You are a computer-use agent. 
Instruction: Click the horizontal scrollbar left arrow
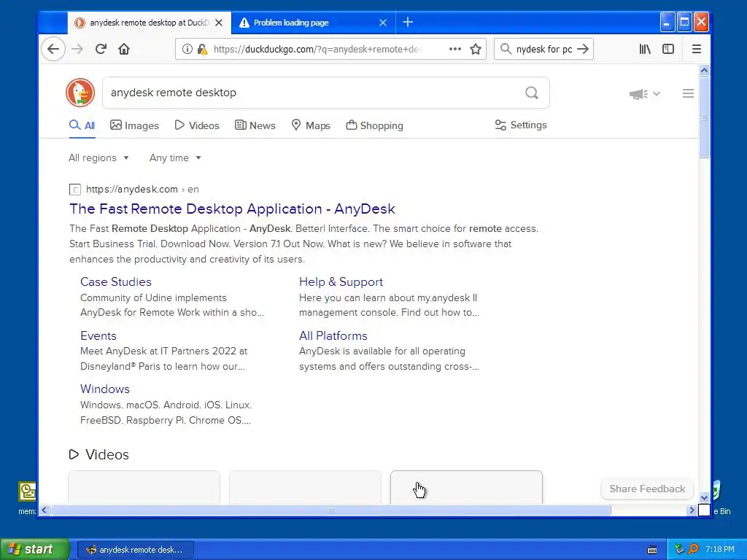[44, 510]
